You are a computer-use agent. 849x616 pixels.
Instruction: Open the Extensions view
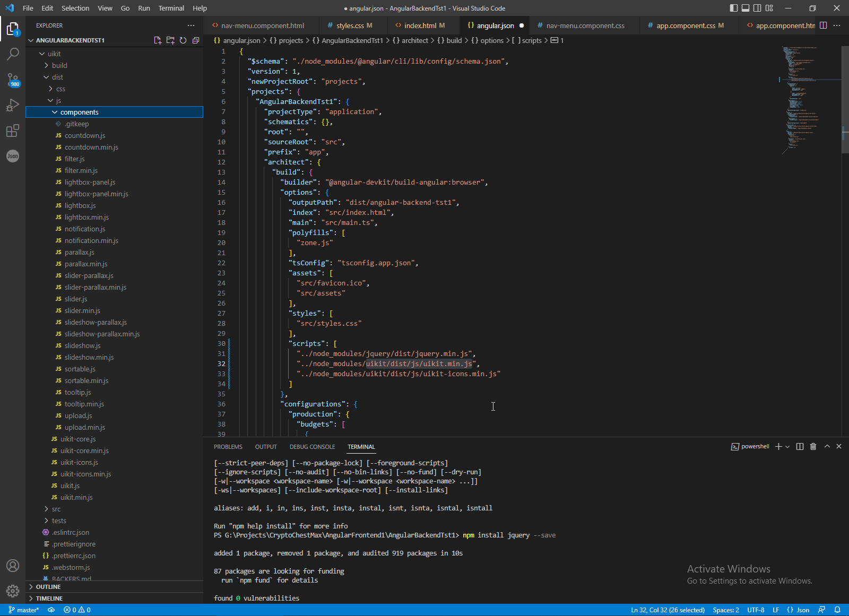[x=13, y=131]
